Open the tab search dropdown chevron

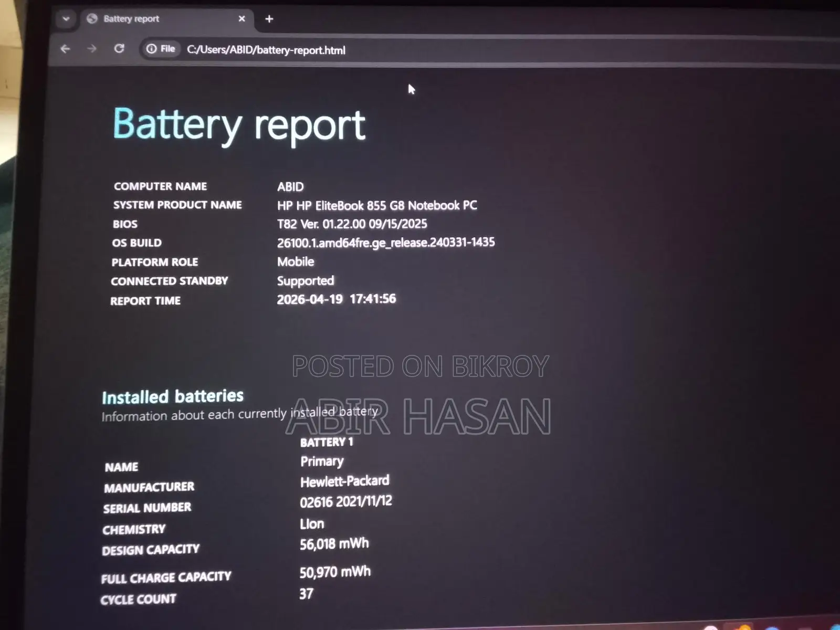[66, 19]
